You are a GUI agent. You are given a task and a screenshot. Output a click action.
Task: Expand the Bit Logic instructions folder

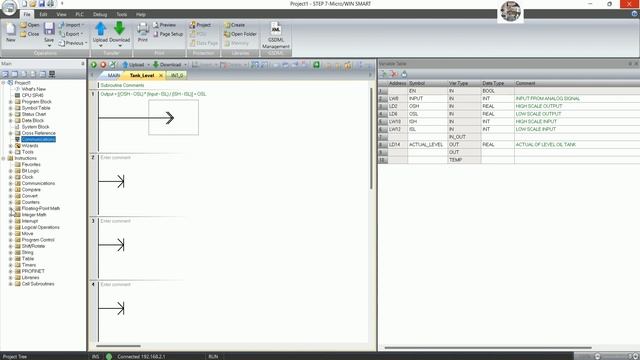click(11, 171)
